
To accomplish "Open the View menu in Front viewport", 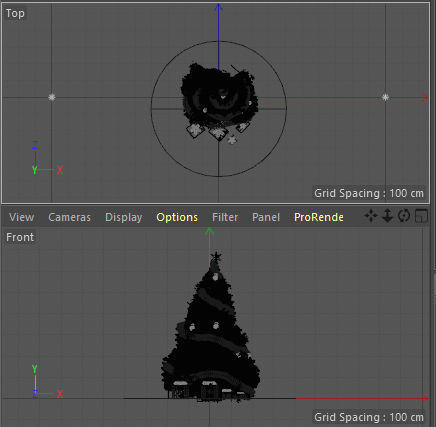I will coord(22,217).
